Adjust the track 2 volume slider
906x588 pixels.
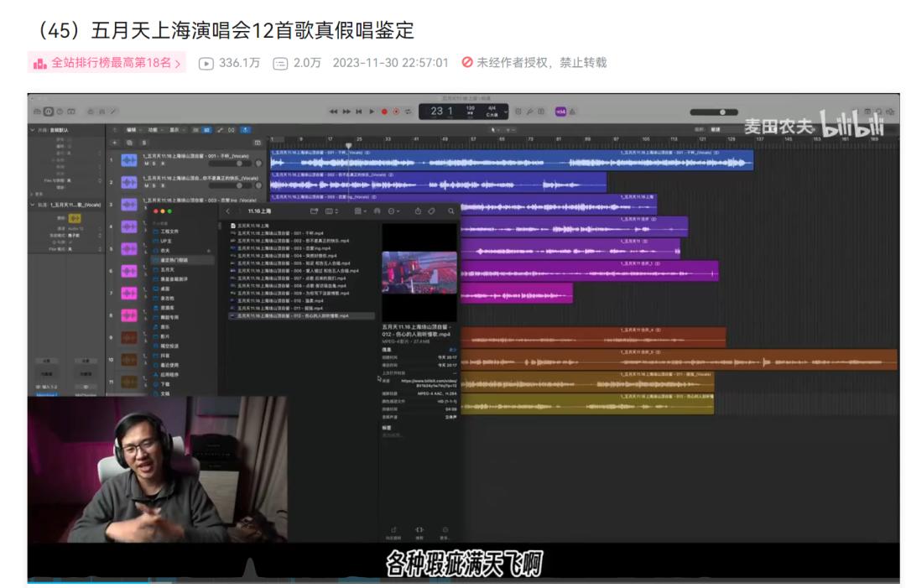pyautogui.click(x=231, y=185)
